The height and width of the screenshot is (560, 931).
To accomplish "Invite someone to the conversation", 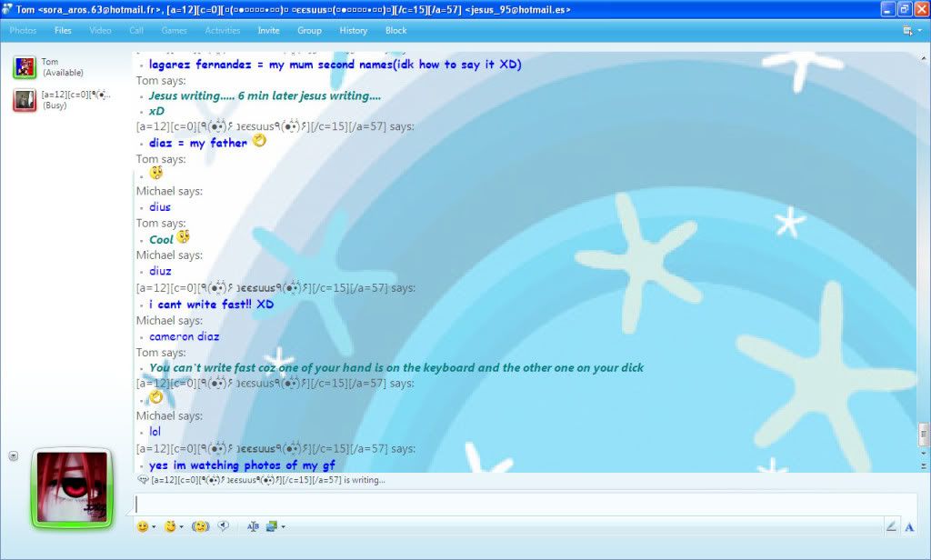I will pyautogui.click(x=268, y=30).
